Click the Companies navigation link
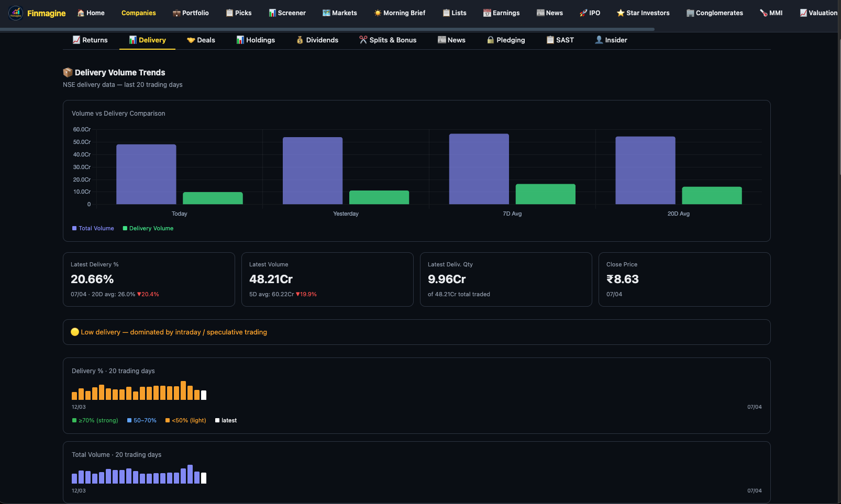 click(138, 13)
